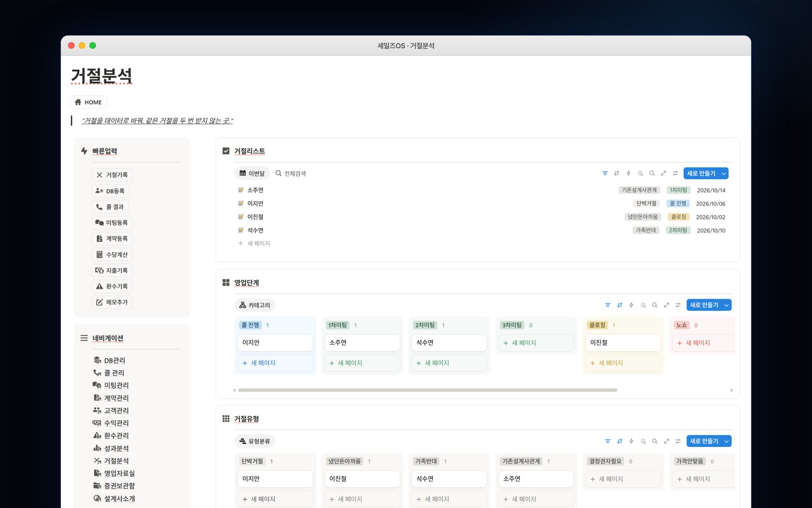Click horizontal scrollbar under 영업단계 board
Image resolution: width=812 pixels, height=508 pixels.
427,390
